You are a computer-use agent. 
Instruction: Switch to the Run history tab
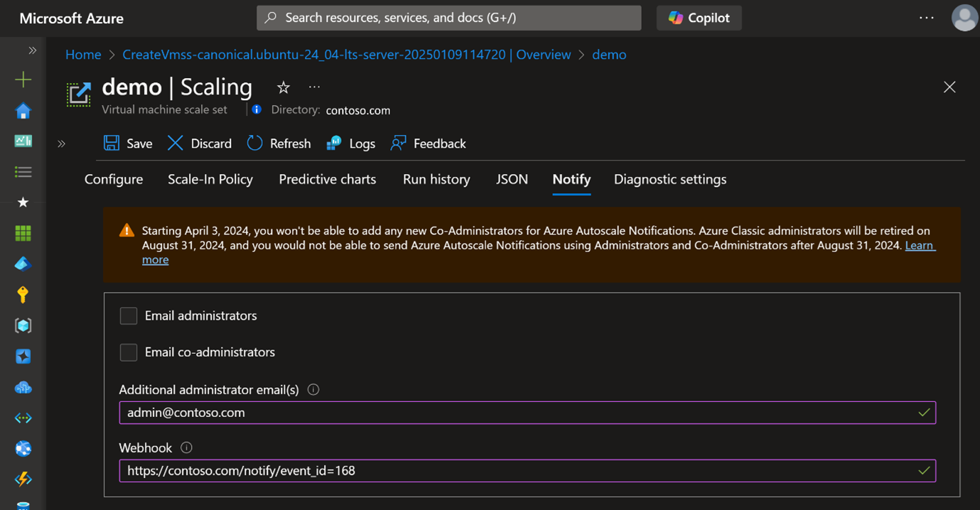click(x=436, y=180)
